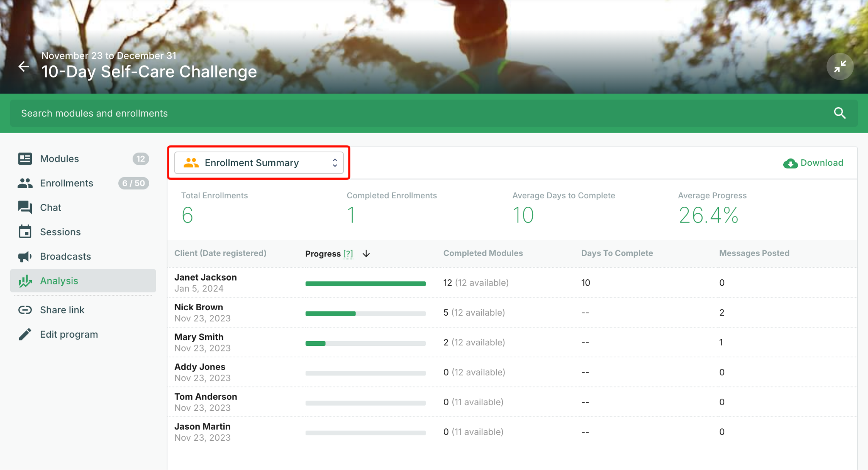Click the Broadcasts megaphone icon
The height and width of the screenshot is (470, 868).
pyautogui.click(x=25, y=256)
